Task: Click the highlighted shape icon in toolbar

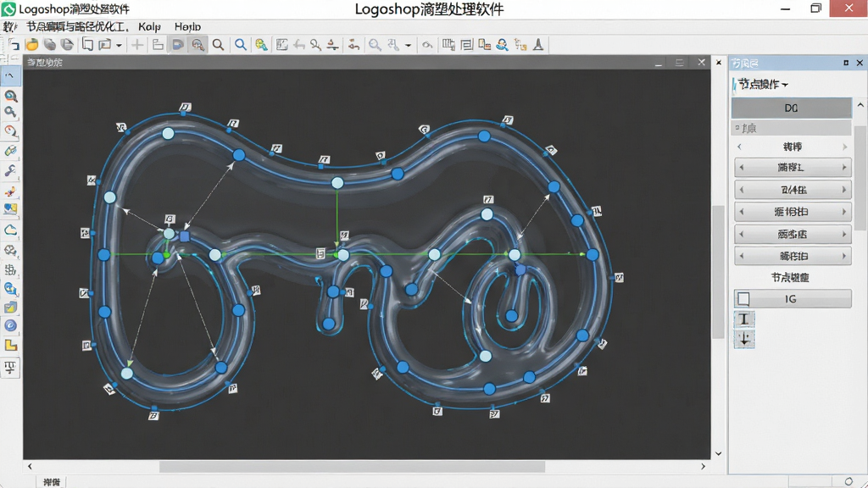Action: 178,45
